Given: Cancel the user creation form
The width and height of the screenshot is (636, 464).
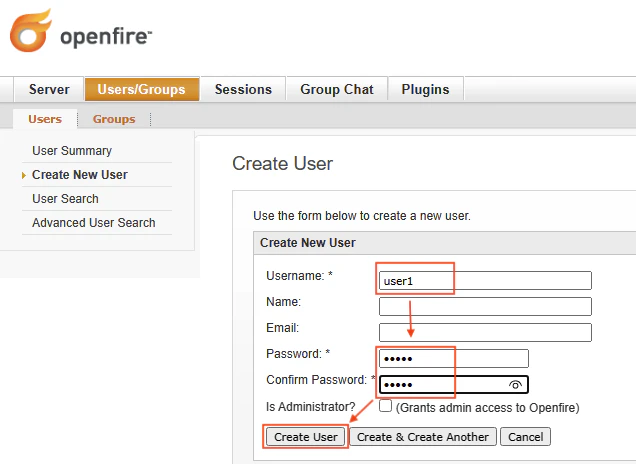Looking at the screenshot, I should coord(525,437).
